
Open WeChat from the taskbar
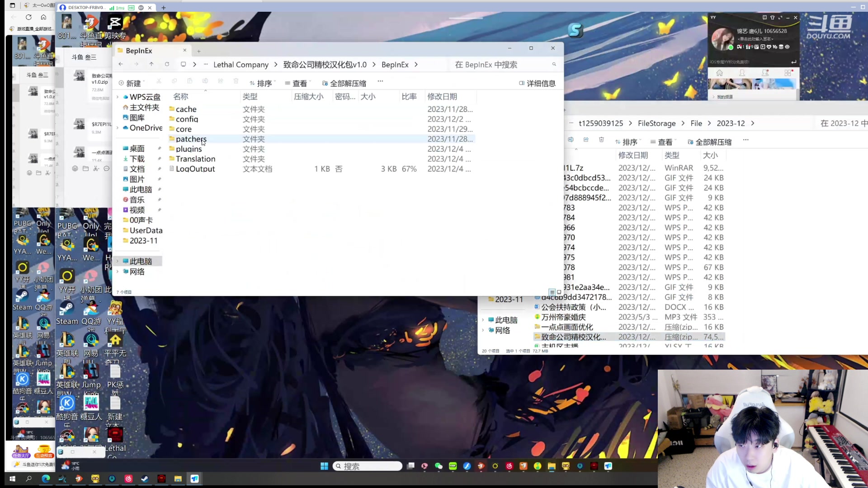[x=438, y=466]
